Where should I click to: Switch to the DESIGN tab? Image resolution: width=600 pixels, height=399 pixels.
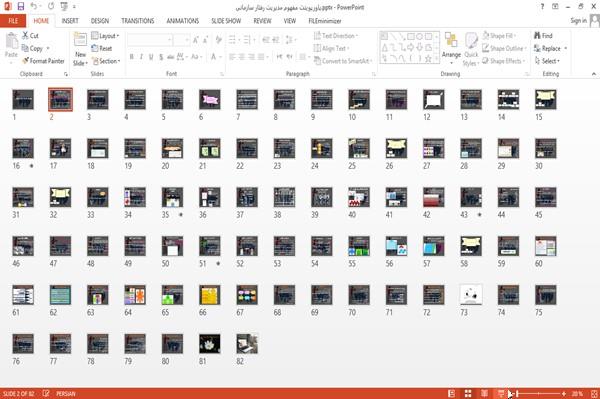100,21
